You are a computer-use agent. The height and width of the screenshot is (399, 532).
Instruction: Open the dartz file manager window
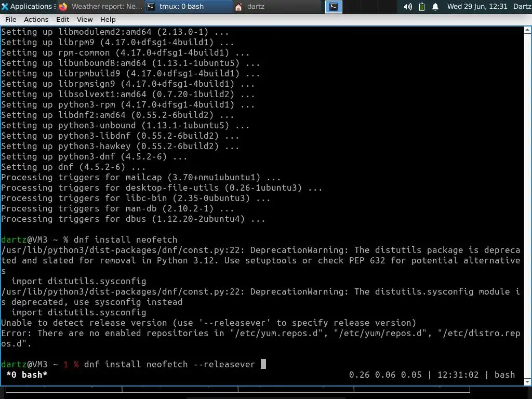277,6
